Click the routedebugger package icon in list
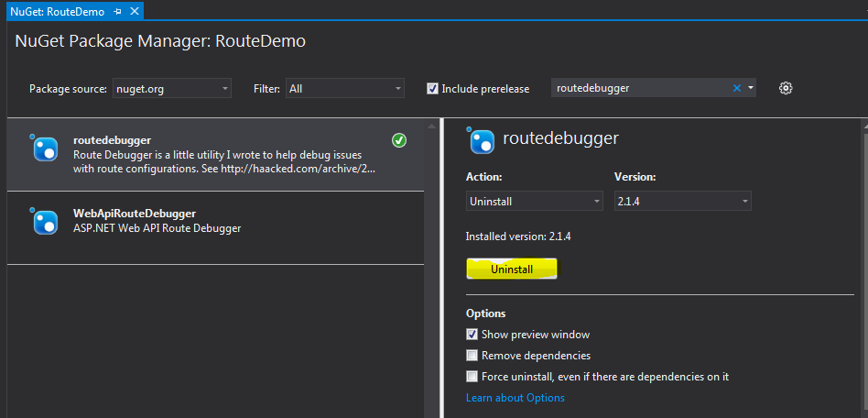This screenshot has height=418, width=868. [x=45, y=148]
